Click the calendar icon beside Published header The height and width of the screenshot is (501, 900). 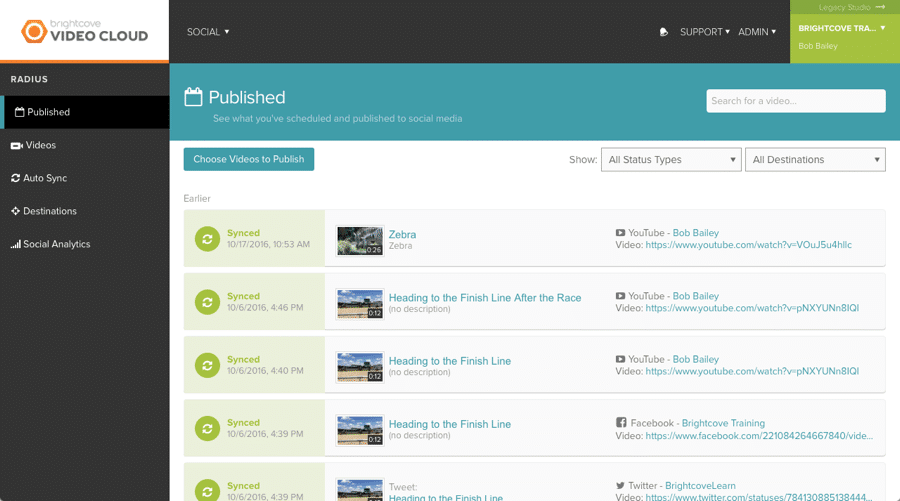point(193,97)
